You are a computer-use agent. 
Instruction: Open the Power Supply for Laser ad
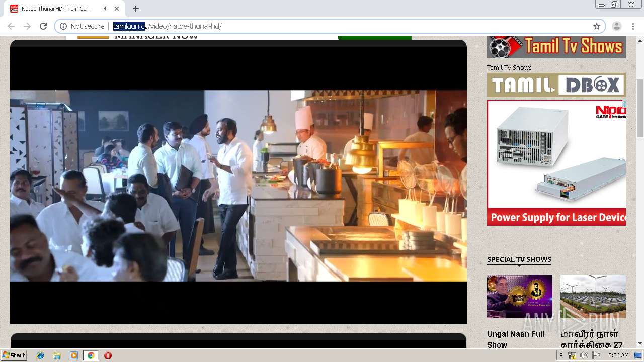[556, 163]
